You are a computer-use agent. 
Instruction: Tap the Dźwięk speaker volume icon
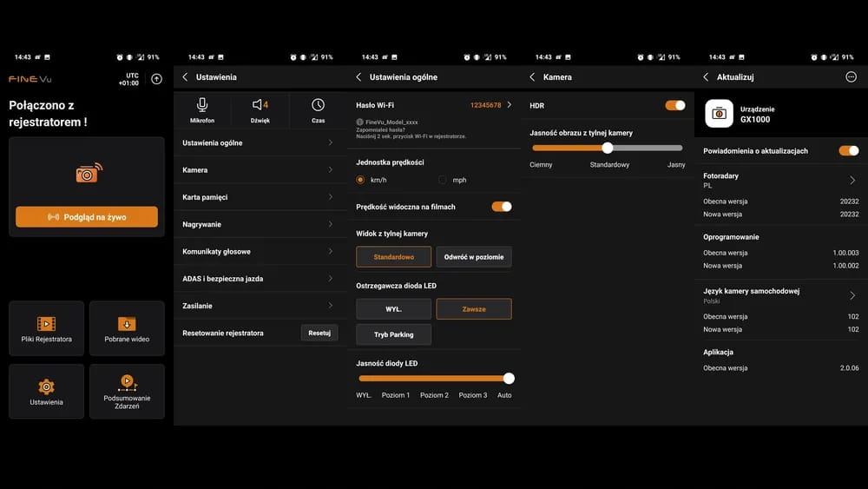tap(259, 105)
